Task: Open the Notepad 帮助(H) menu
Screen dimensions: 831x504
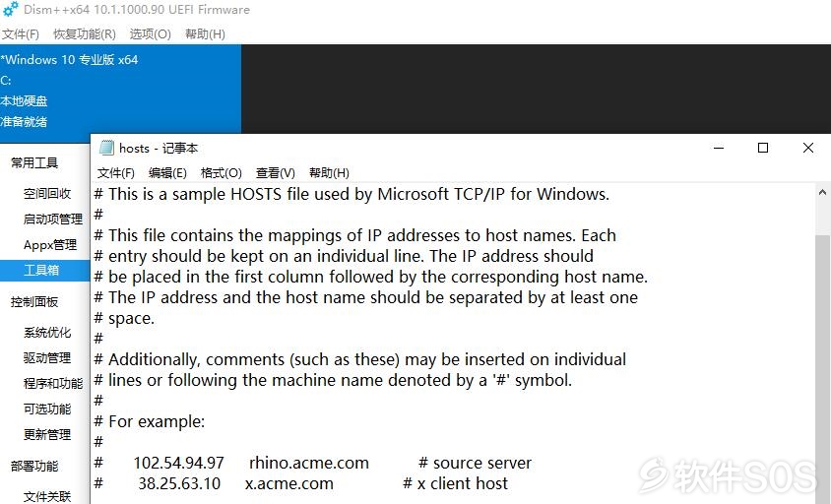Action: [329, 173]
